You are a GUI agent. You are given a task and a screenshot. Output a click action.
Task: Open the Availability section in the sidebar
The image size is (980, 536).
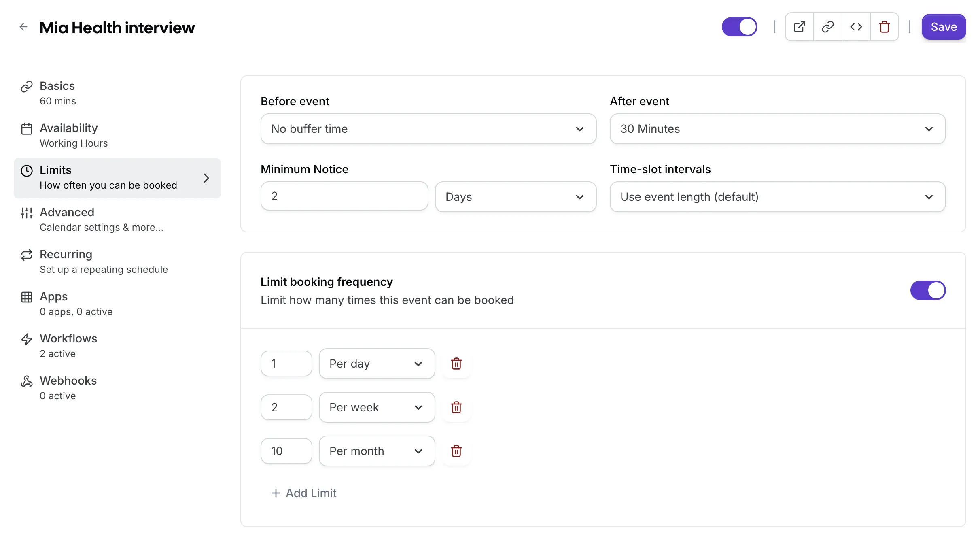click(x=69, y=135)
